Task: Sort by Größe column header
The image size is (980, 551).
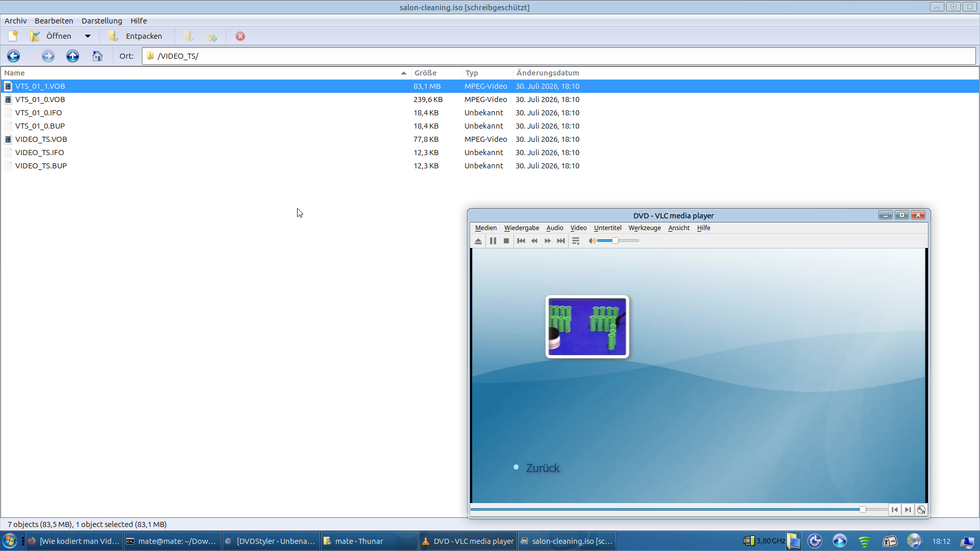Action: 436,73
